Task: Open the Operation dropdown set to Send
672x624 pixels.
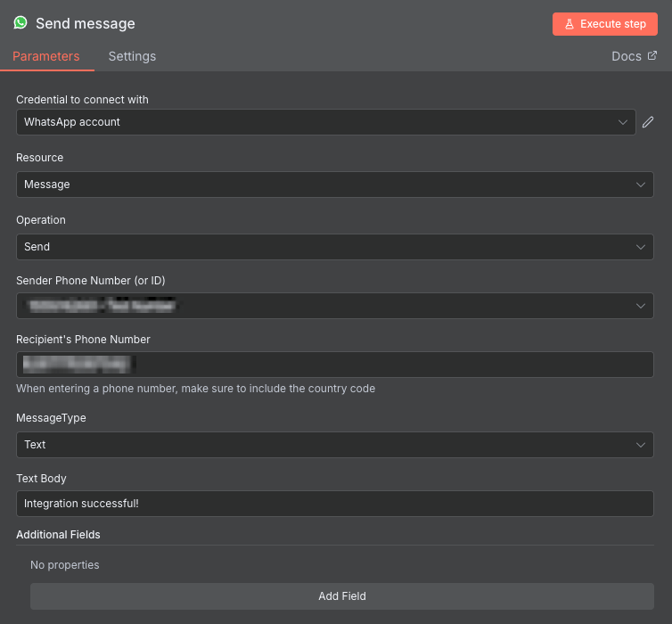Action: tap(334, 247)
